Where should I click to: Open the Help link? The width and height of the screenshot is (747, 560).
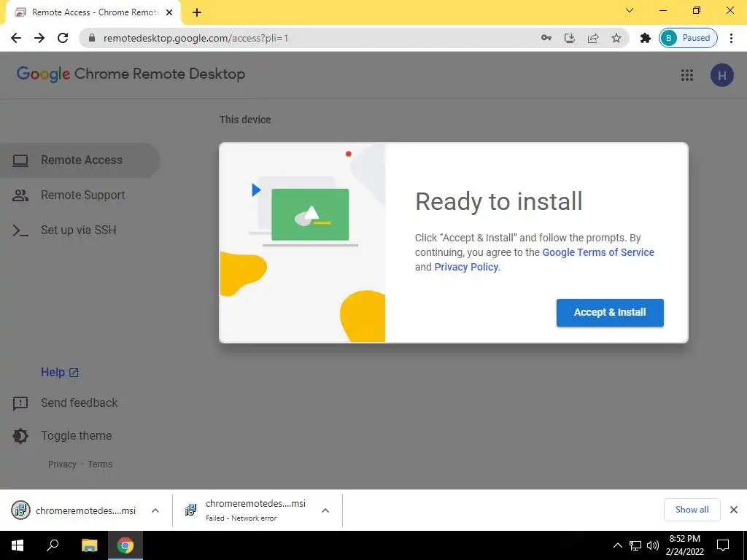click(60, 373)
